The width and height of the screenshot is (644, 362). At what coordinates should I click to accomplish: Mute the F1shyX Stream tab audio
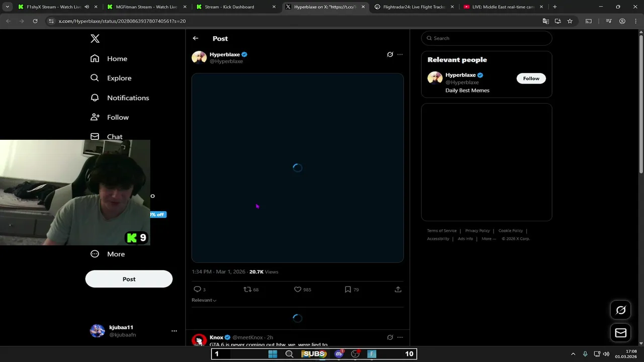tap(87, 7)
